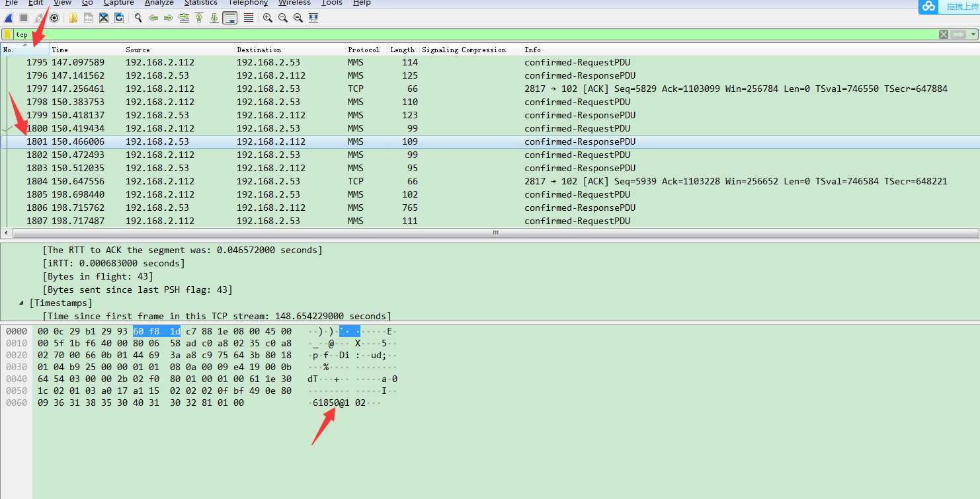Open the View menu
Image resolution: width=980 pixels, height=499 pixels.
[x=62, y=3]
